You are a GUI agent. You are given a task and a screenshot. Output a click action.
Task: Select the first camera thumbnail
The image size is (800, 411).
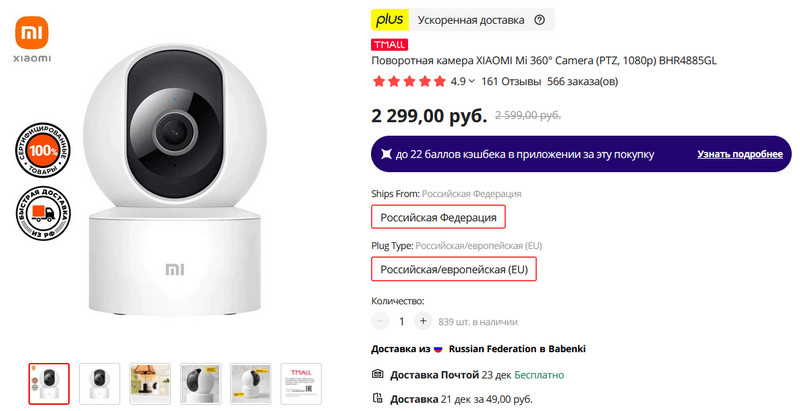click(x=49, y=383)
